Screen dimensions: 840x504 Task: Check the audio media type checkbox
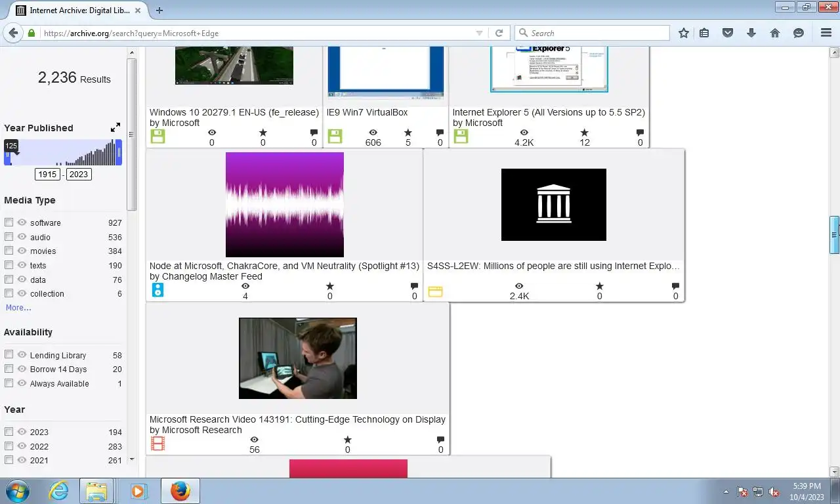[x=9, y=237]
